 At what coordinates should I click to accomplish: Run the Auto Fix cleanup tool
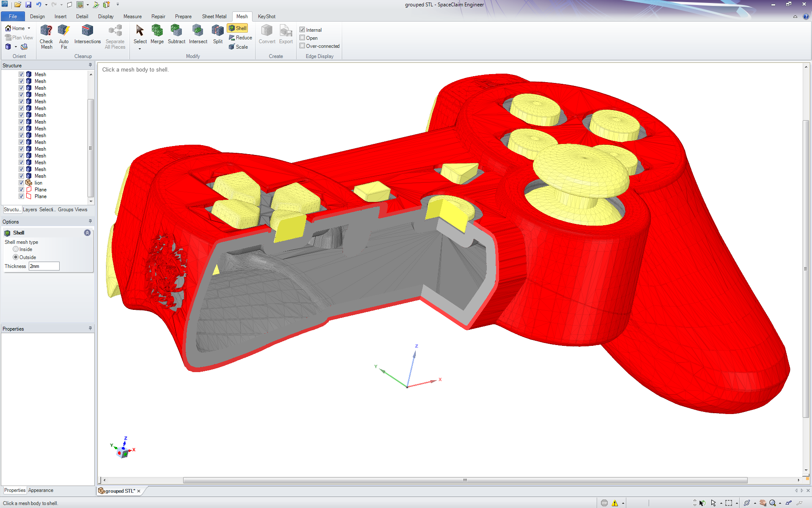(63, 31)
